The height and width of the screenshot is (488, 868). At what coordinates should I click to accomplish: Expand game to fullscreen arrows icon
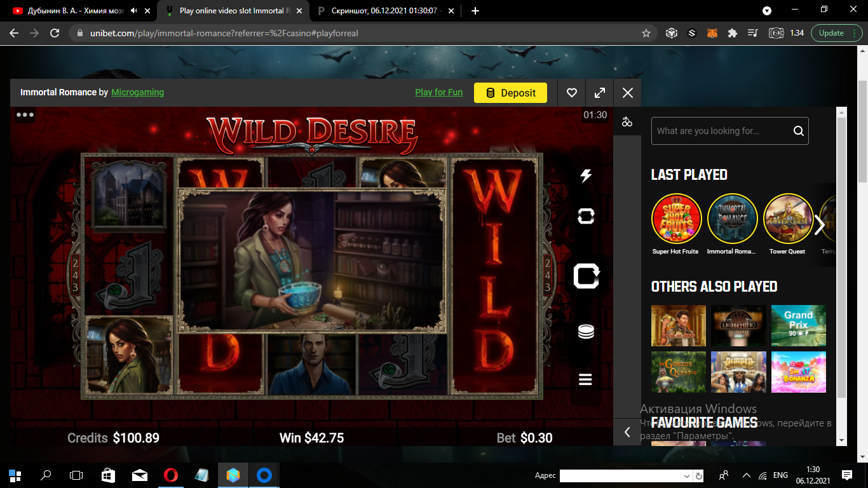[x=600, y=93]
